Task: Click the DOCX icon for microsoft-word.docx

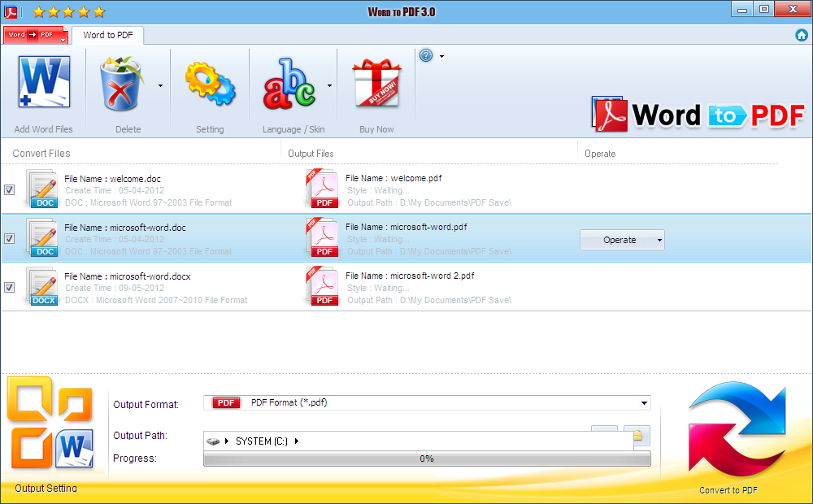Action: 42,287
